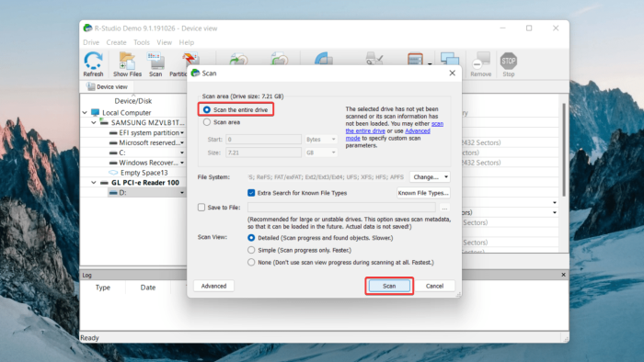Collapse the SAMSUNG MZVLB1T drive node
Image resolution: width=644 pixels, height=362 pixels.
coord(94,122)
